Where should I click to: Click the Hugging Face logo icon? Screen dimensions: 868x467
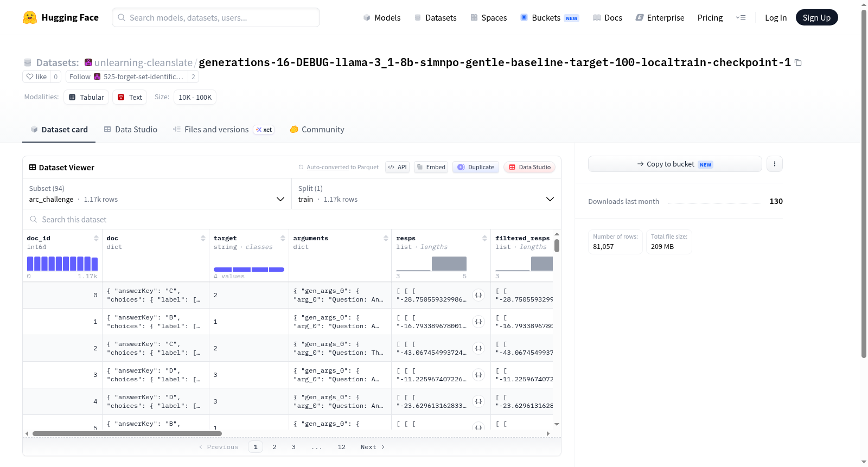[x=30, y=17]
